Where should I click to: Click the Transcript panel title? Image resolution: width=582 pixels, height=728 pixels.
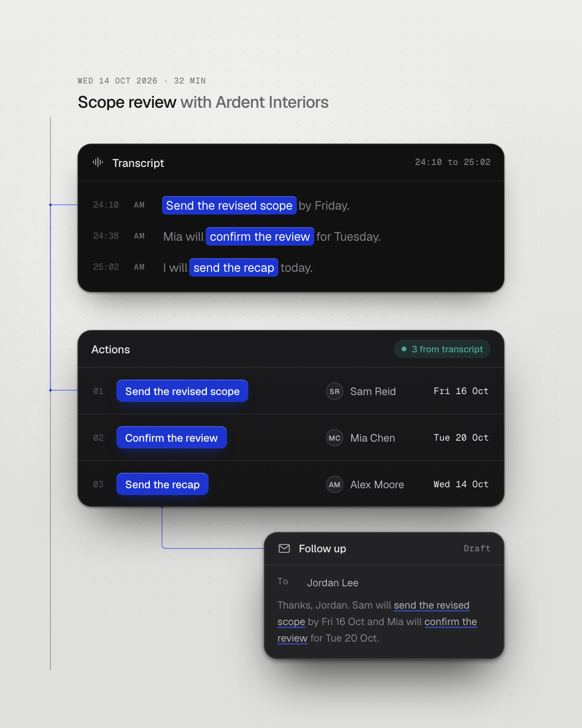coord(138,163)
